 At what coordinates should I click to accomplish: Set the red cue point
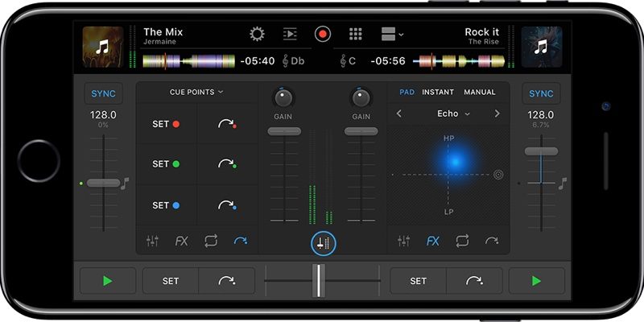click(166, 124)
